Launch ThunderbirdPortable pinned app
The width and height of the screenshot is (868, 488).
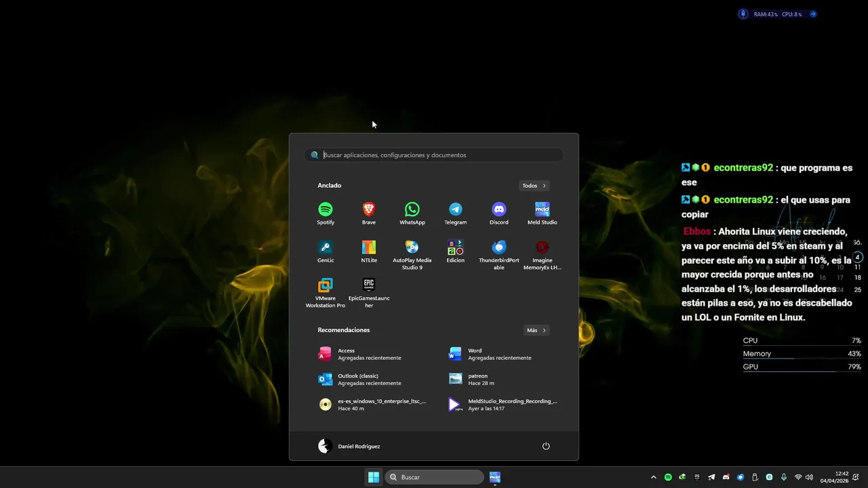499,255
